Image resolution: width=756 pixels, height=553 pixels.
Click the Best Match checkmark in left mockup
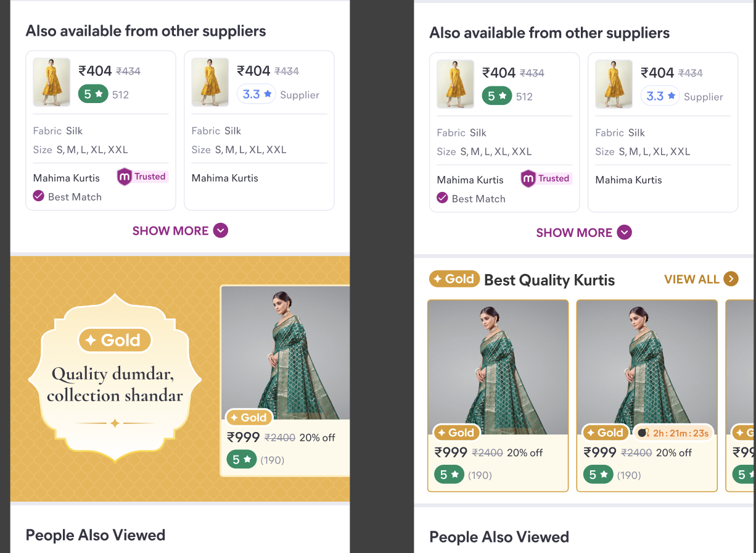(38, 196)
